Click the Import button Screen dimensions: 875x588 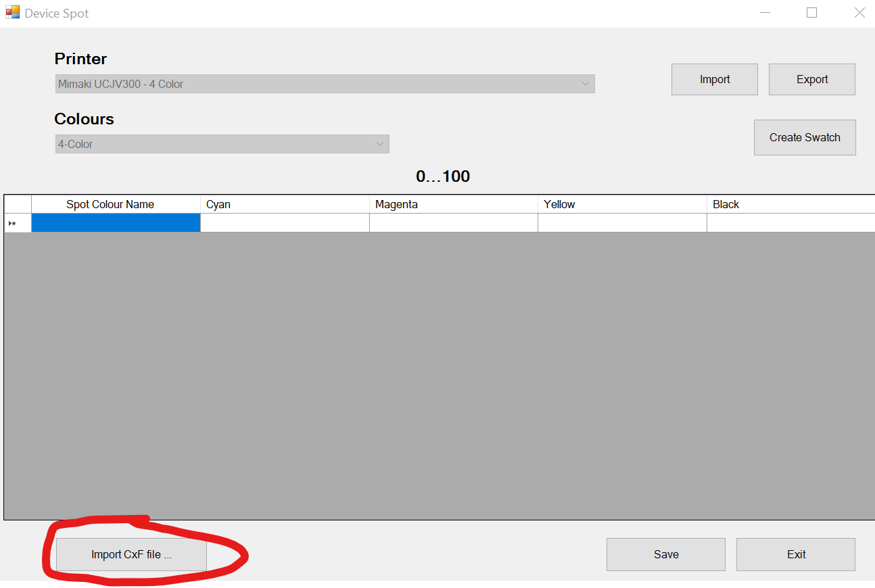pos(715,80)
